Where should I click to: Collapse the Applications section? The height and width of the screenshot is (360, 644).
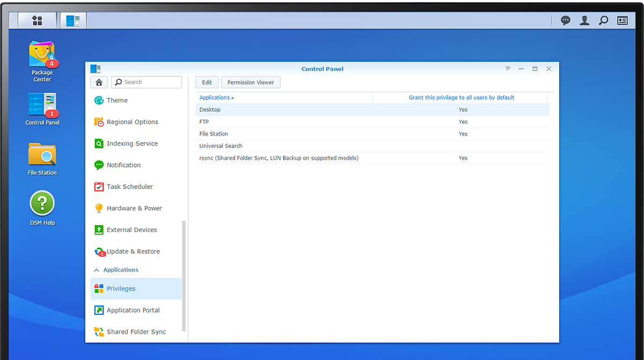click(x=97, y=270)
